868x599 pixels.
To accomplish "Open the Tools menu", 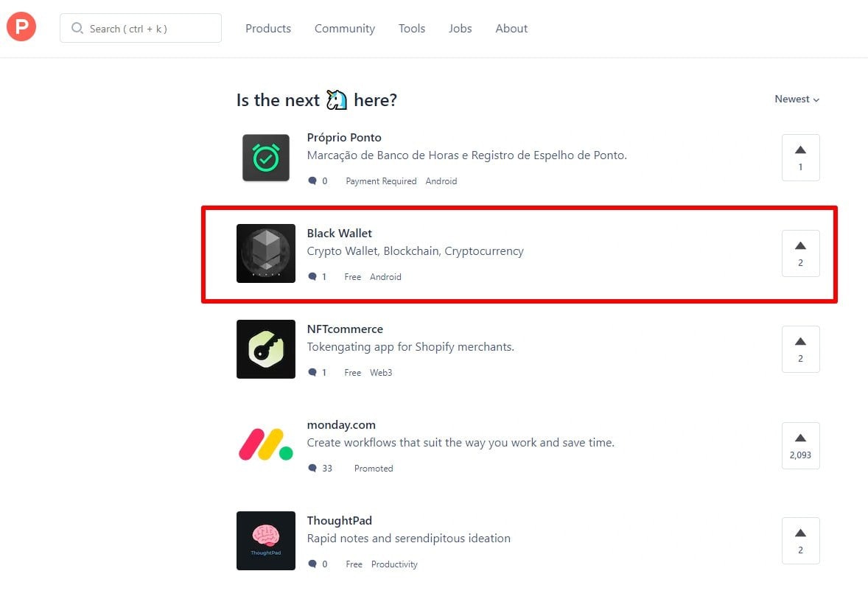I will [412, 28].
